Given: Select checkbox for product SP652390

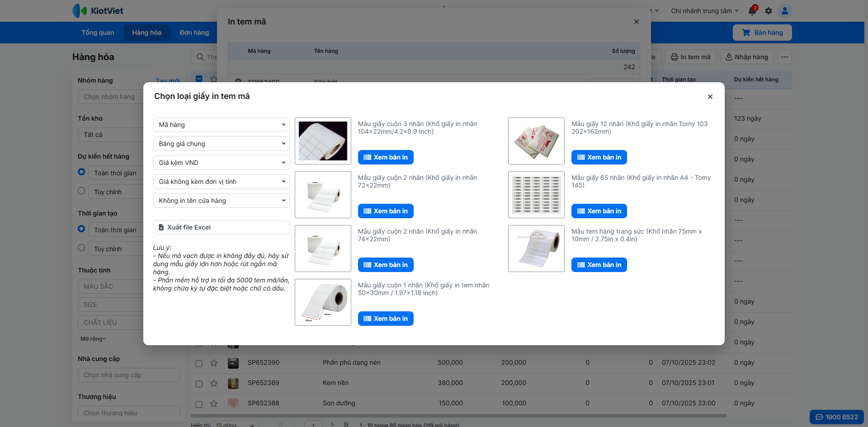Looking at the screenshot, I should coord(199,363).
